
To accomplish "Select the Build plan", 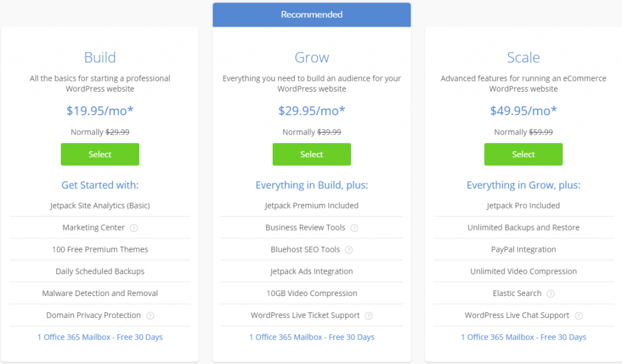I will (100, 154).
